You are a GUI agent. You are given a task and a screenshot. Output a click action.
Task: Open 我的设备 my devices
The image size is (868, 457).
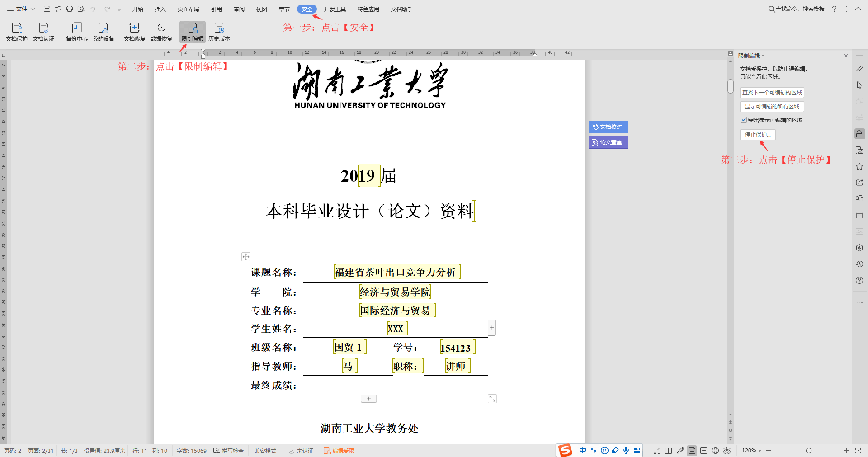click(104, 32)
